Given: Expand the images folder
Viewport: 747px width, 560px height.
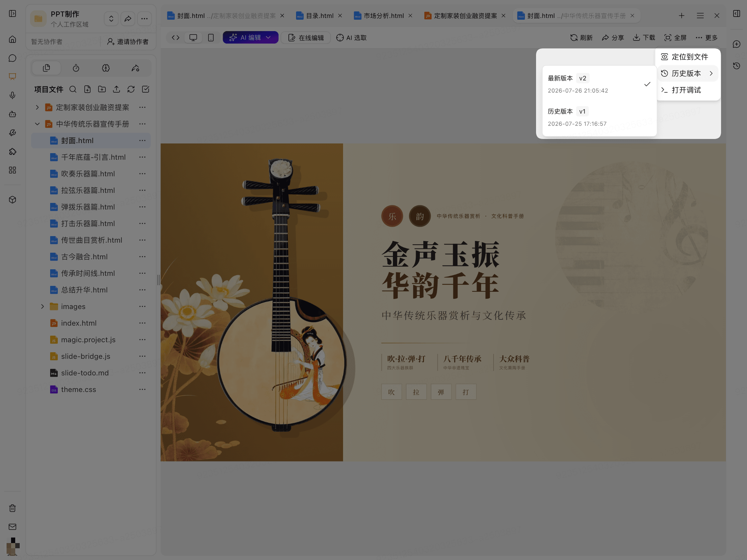Looking at the screenshot, I should (x=43, y=307).
